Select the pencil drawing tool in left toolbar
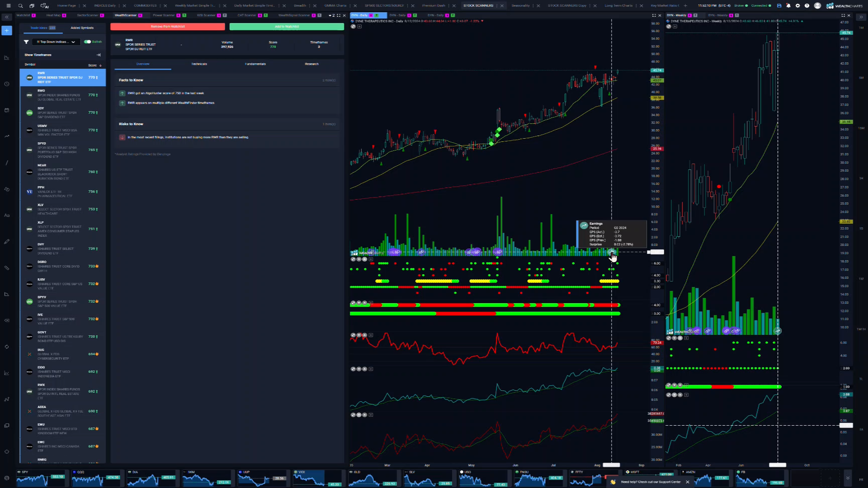The height and width of the screenshot is (488, 868). click(7, 242)
